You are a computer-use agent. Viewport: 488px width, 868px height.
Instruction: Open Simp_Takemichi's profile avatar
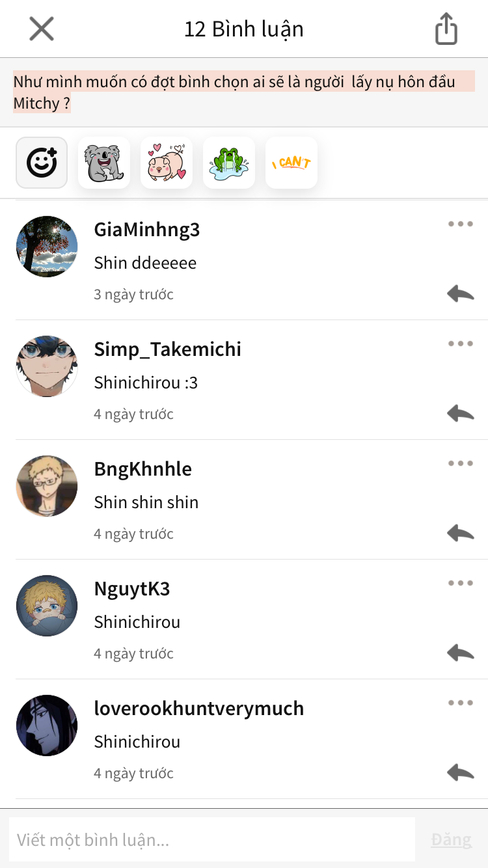47,366
